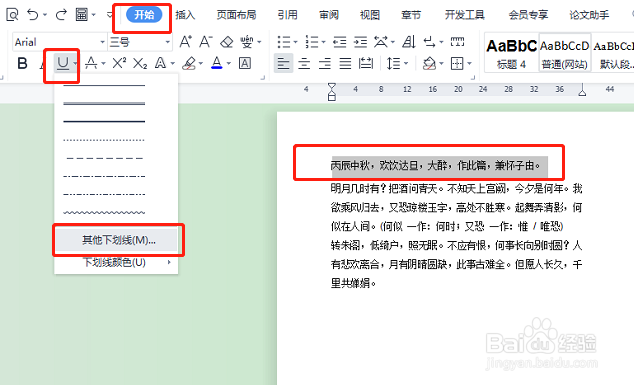Apply the 普通(网站) style
The image size is (634, 385).
564,53
